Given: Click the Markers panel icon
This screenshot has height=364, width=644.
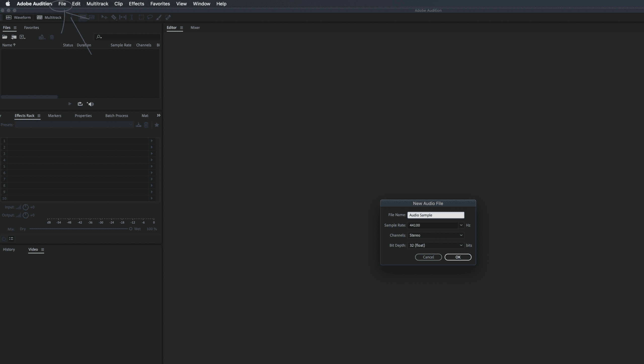Looking at the screenshot, I should point(54,116).
